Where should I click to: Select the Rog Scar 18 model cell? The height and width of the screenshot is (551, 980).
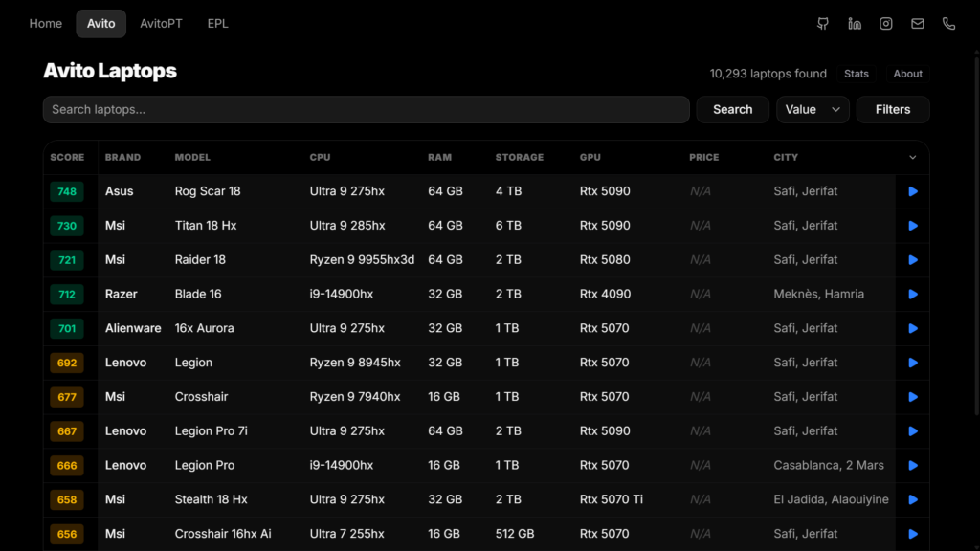pyautogui.click(x=208, y=191)
